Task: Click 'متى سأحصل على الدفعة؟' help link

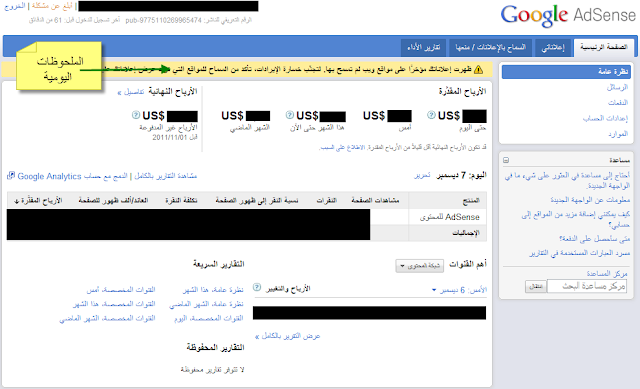Action: pyautogui.click(x=594, y=238)
